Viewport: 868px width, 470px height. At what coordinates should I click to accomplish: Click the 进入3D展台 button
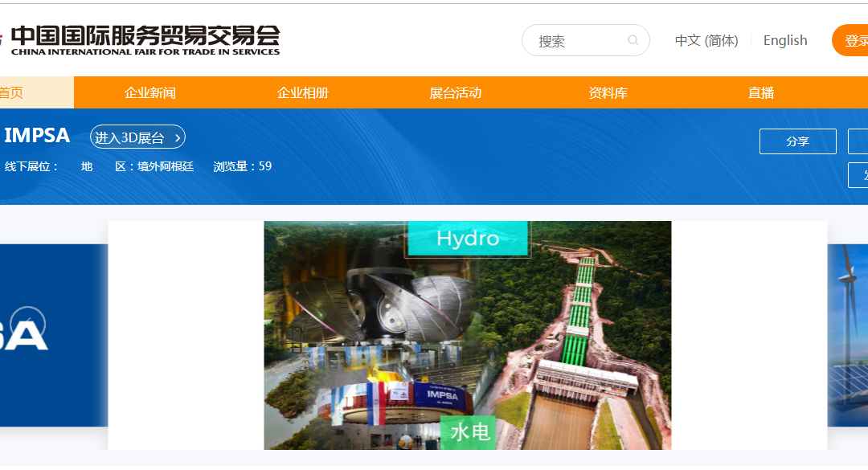coord(138,137)
